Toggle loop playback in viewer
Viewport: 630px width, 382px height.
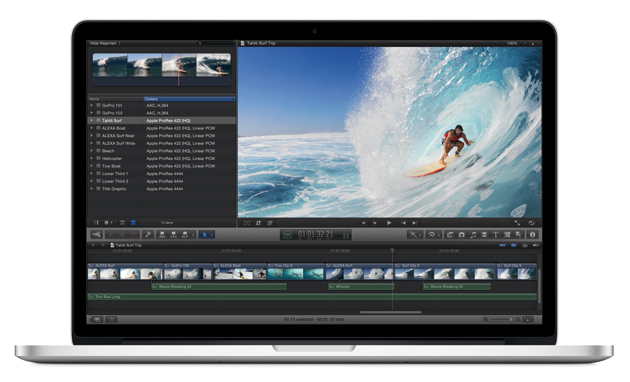pos(532,223)
